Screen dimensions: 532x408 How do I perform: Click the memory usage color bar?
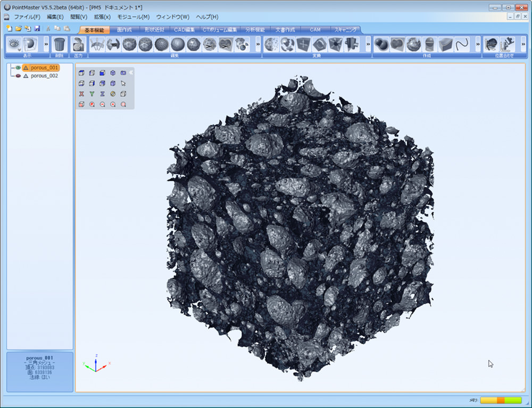point(501,400)
